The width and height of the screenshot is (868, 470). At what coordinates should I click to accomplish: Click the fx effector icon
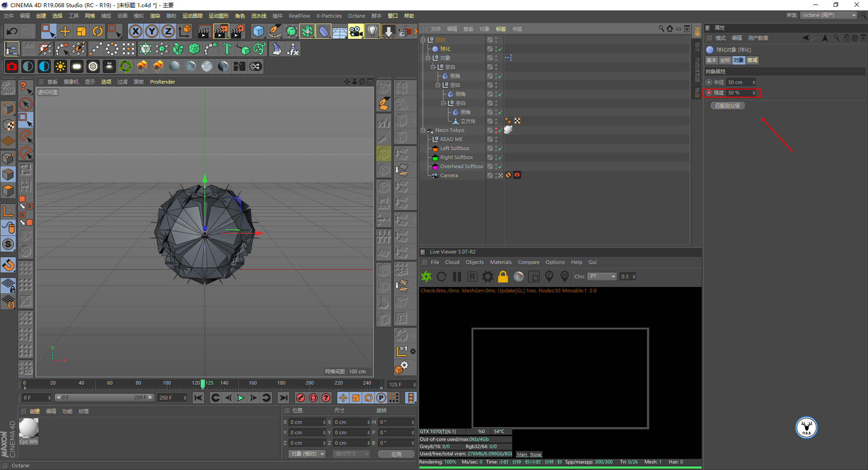coord(293,49)
